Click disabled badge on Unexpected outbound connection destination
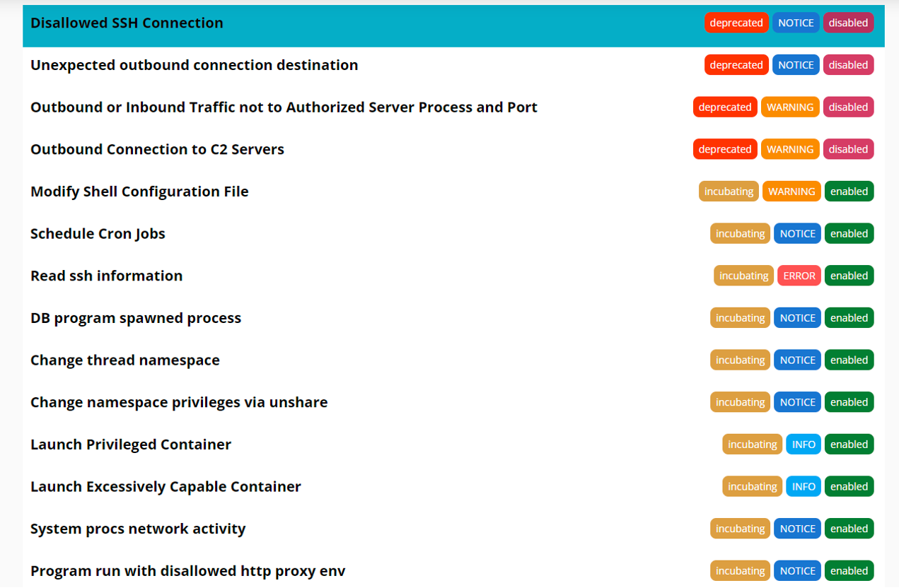 click(848, 65)
